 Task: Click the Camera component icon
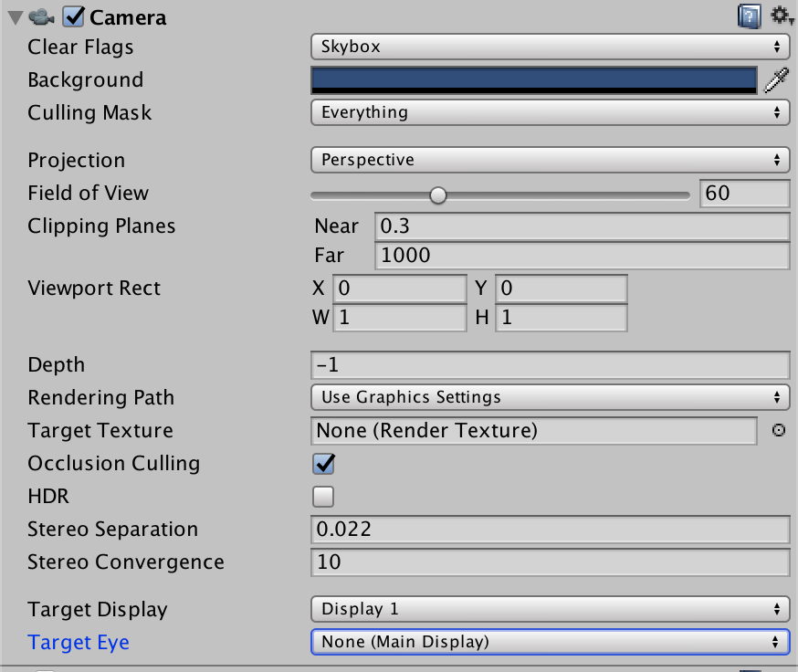41,17
